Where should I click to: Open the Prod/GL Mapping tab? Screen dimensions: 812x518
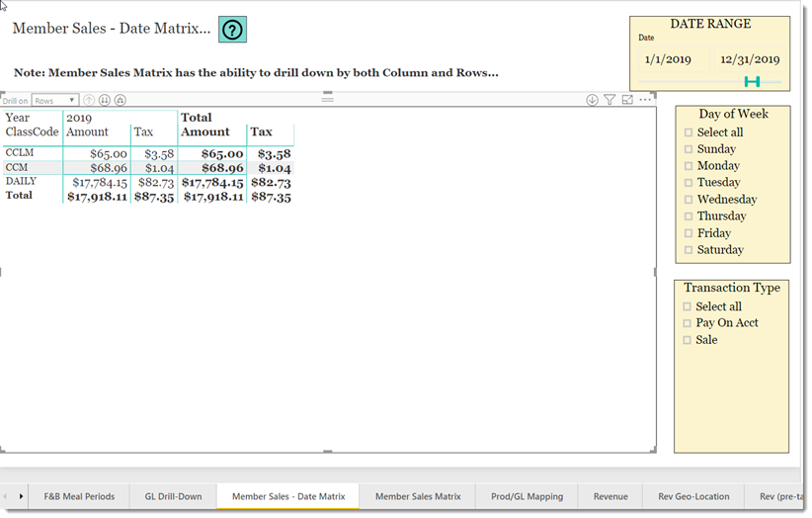pos(527,496)
